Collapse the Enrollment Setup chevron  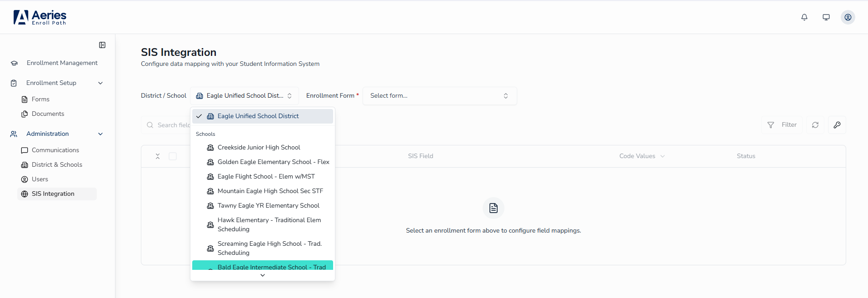[x=100, y=83]
